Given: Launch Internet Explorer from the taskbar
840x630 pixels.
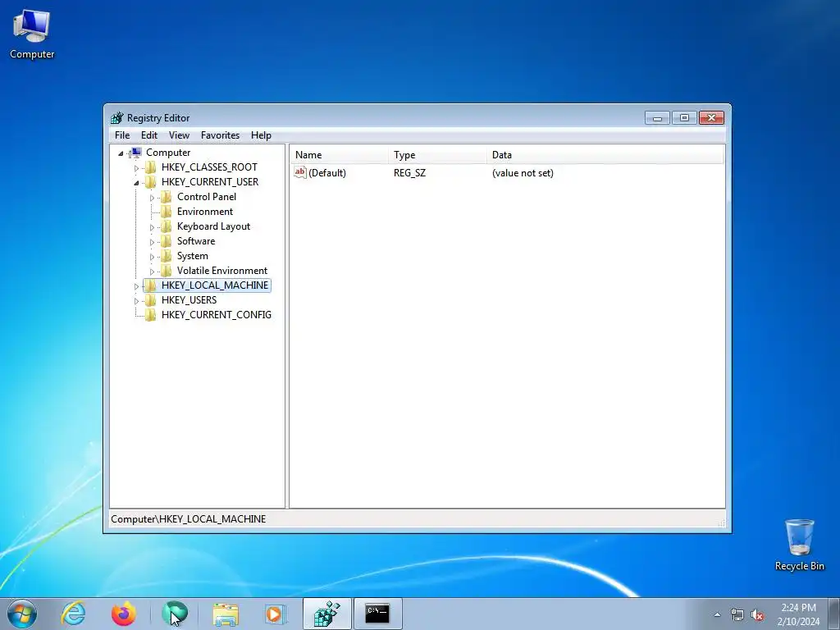Looking at the screenshot, I should 73,614.
